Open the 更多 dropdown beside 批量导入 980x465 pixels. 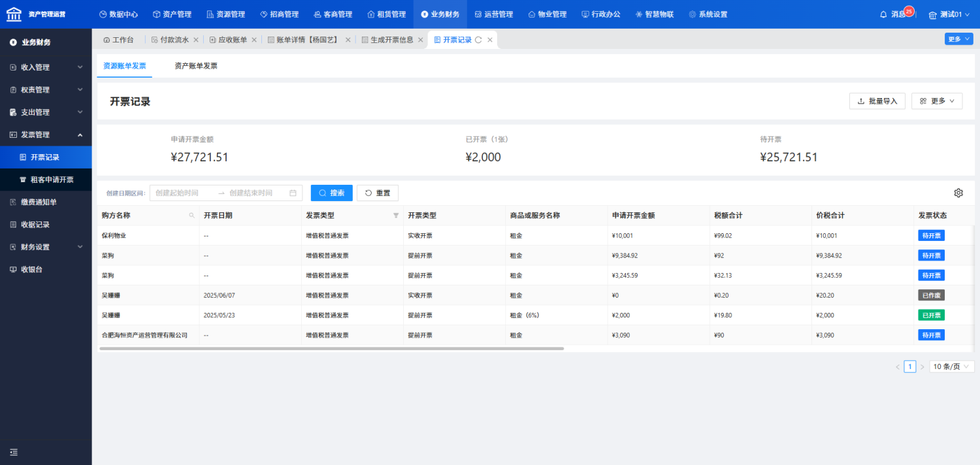[x=937, y=101]
